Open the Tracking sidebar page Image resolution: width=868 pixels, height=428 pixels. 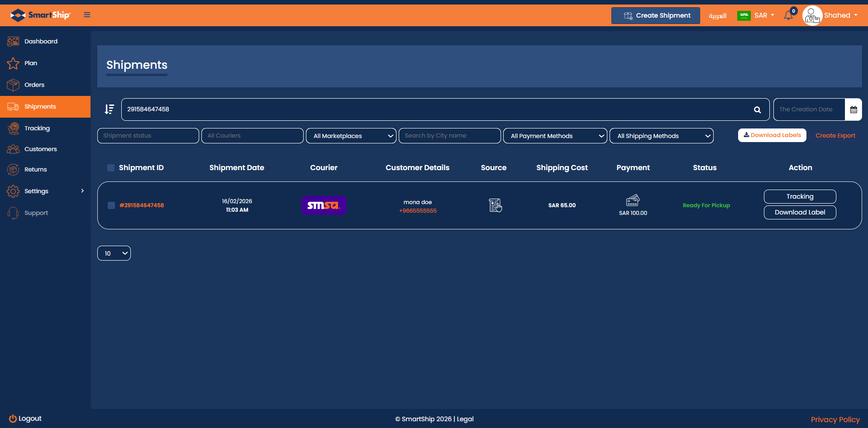pyautogui.click(x=37, y=128)
